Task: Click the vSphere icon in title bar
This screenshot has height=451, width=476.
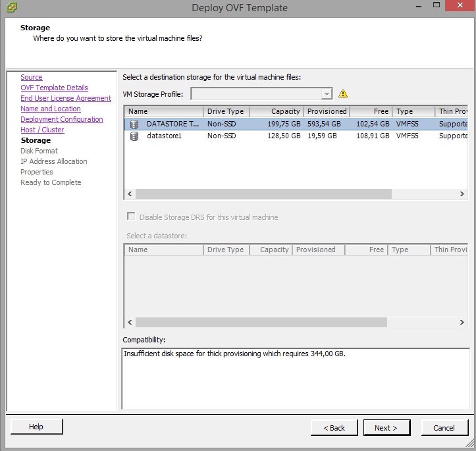Action: click(x=13, y=8)
